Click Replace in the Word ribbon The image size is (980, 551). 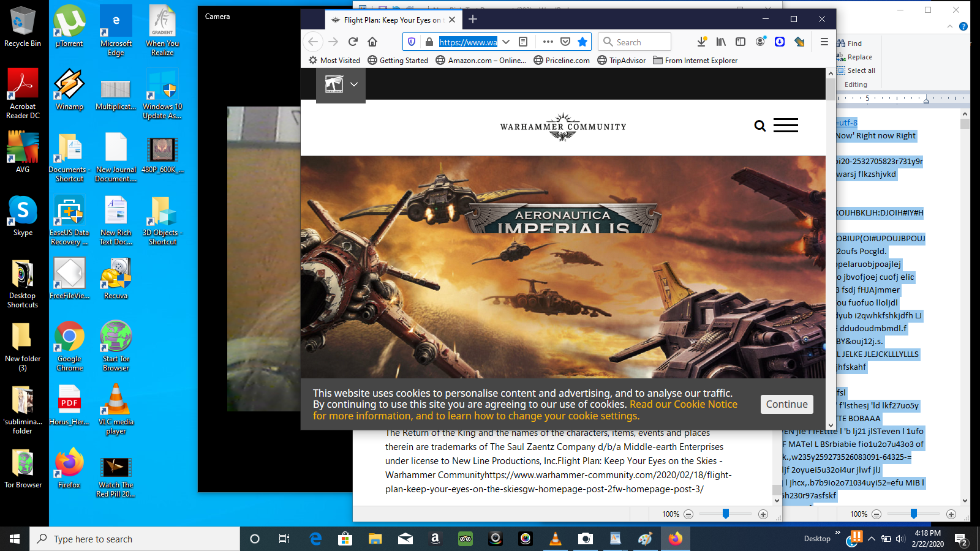(854, 57)
